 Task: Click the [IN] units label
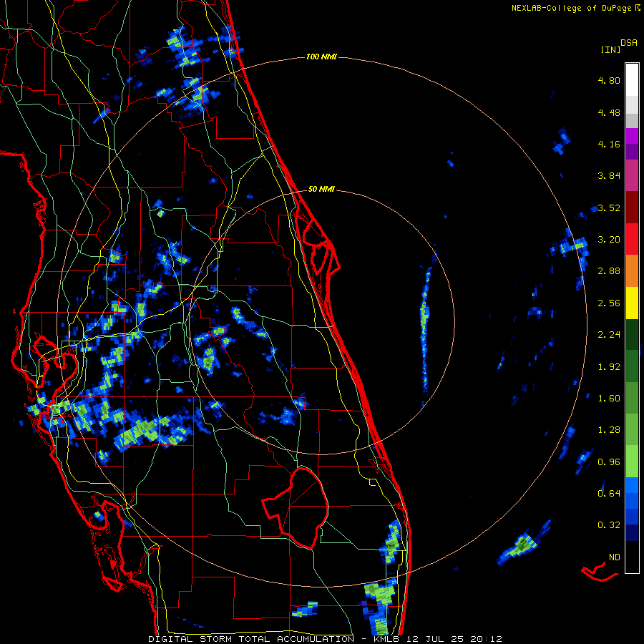coord(610,49)
